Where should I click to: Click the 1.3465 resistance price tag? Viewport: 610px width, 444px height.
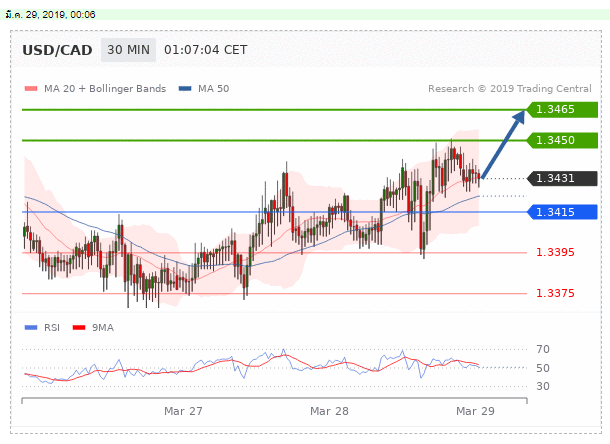point(562,109)
